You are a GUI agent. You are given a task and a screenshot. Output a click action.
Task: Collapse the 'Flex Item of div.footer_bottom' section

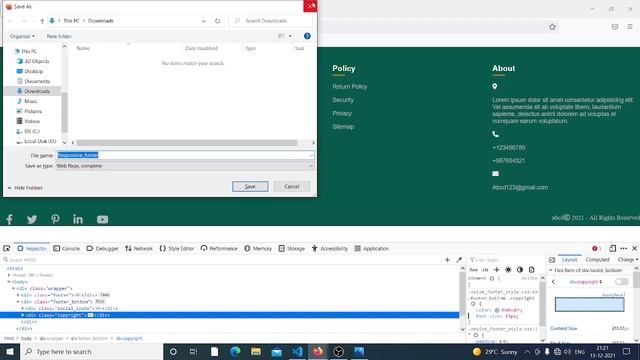coord(551,270)
